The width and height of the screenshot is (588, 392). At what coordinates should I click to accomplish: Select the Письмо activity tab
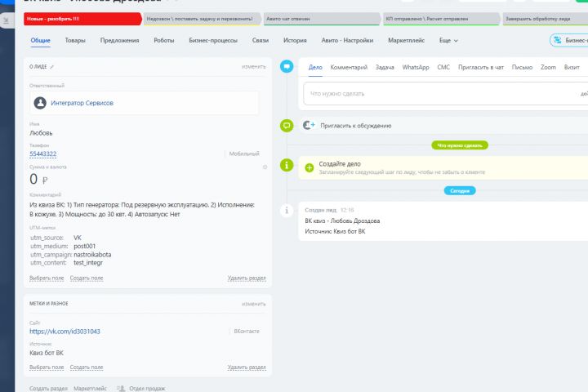[522, 67]
